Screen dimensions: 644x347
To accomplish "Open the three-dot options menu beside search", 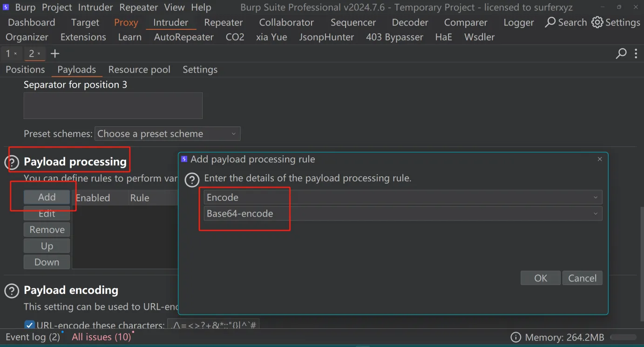I will click(x=636, y=54).
